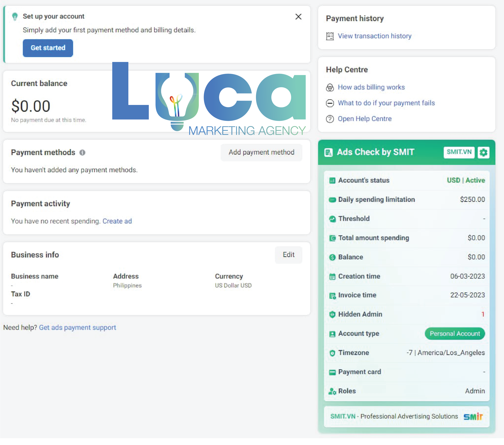504x445 pixels.
Task: Click the lightbulb icon beside Set up your account
Action: coord(15,17)
